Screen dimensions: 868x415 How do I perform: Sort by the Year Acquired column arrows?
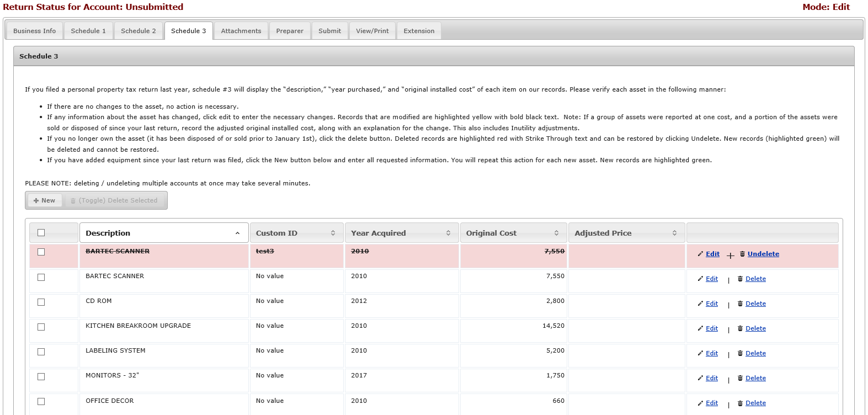(448, 233)
